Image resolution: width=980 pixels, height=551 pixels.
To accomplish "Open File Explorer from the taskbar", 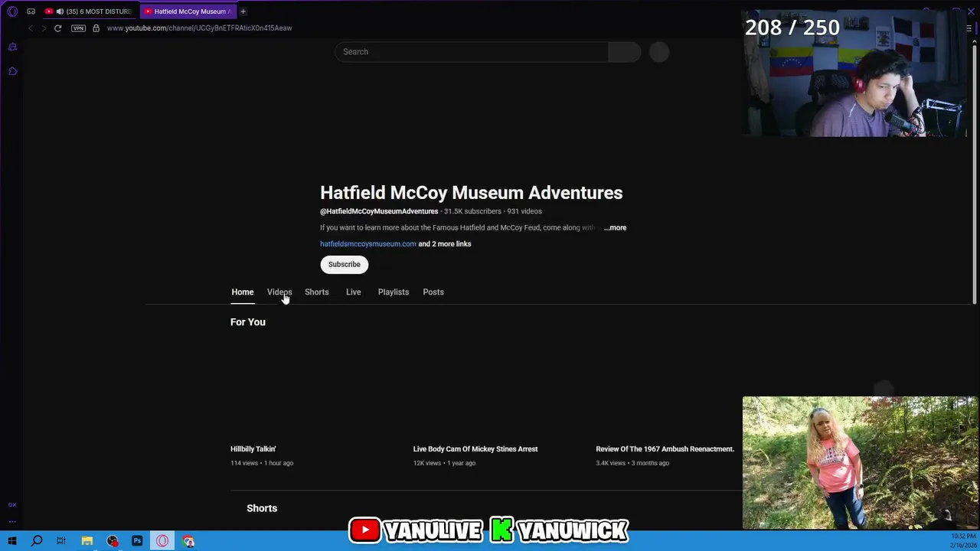I will click(x=87, y=541).
